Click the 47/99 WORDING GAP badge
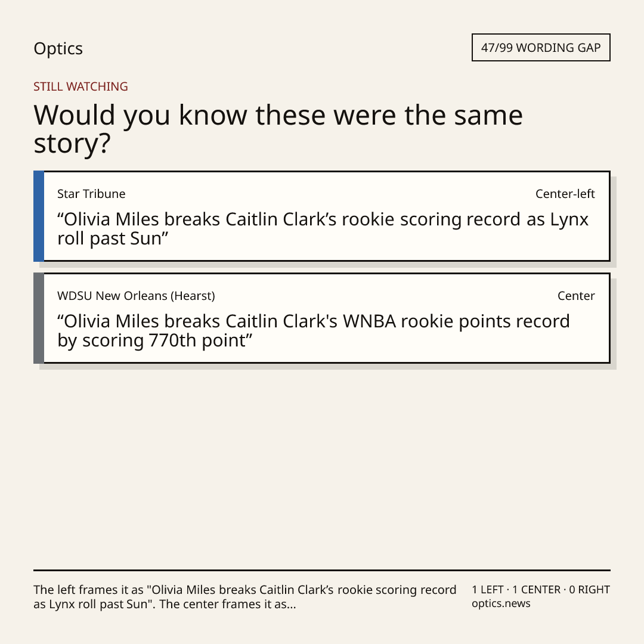This screenshot has width=644, height=644. click(x=541, y=48)
